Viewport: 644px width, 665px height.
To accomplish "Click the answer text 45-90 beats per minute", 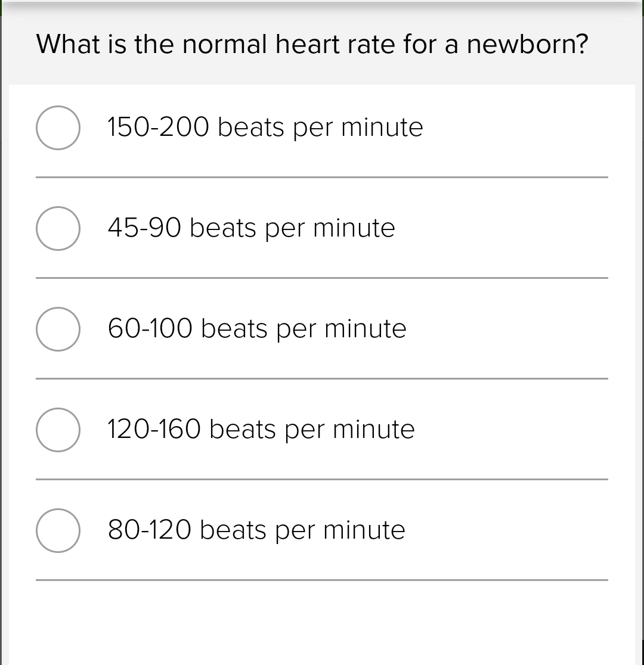I will pos(250,228).
